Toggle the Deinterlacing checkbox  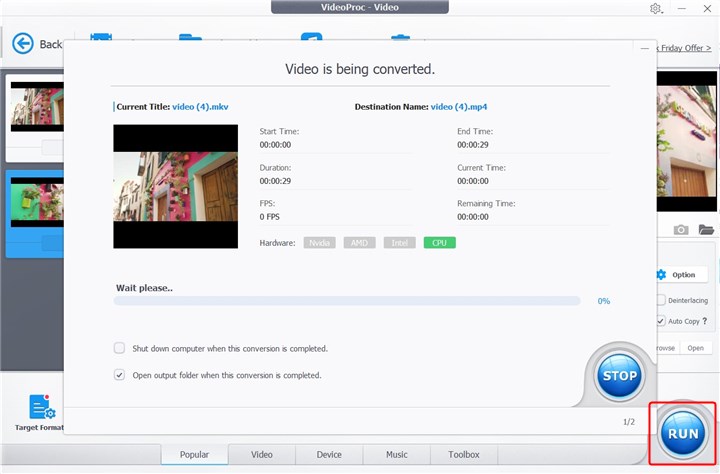(x=661, y=300)
